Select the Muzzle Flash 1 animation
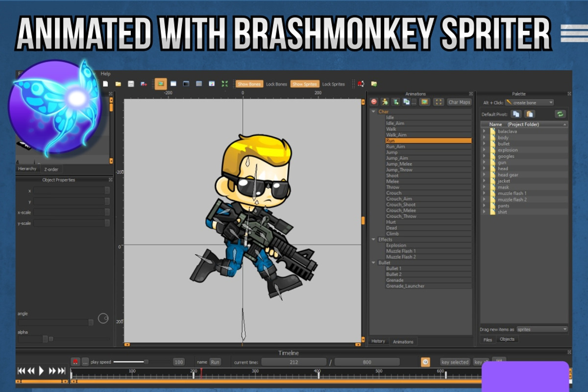 (428, 251)
